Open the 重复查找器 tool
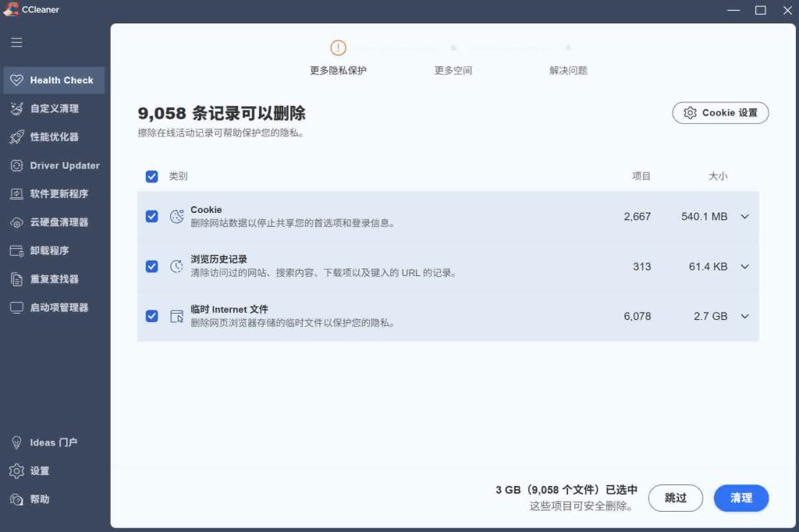The height and width of the screenshot is (532, 799). click(54, 278)
